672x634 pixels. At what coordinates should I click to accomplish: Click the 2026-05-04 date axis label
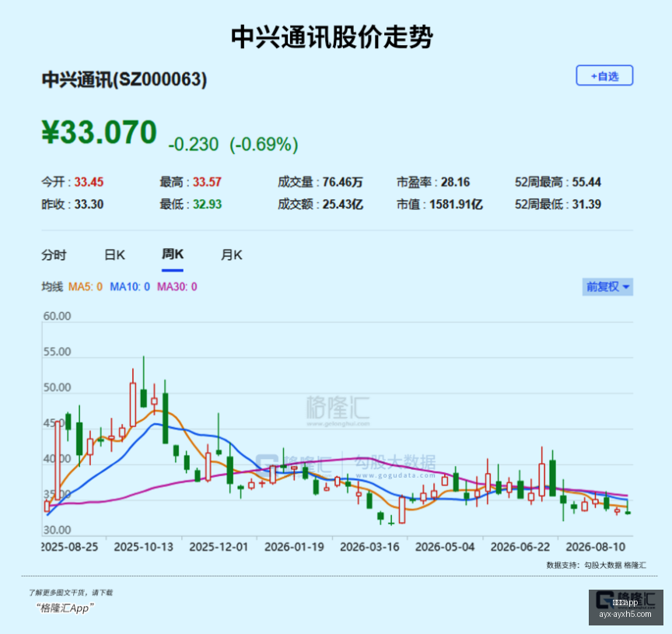coord(445,547)
